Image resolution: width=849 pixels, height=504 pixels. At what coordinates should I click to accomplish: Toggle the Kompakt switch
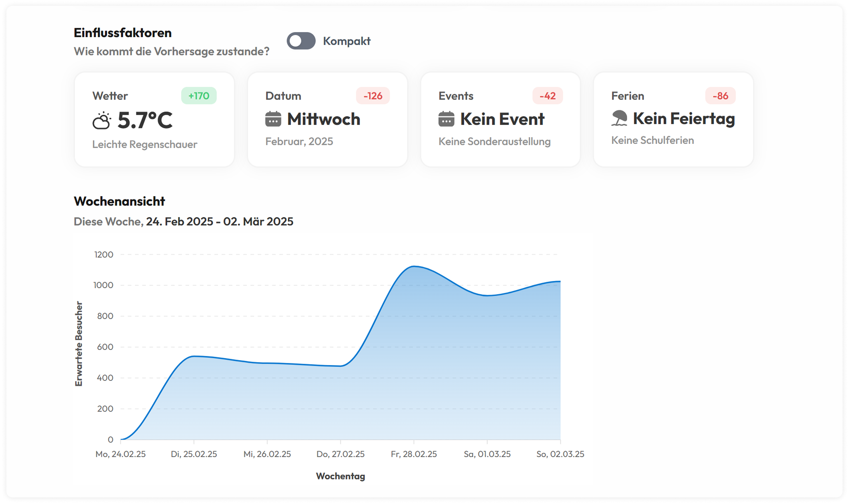pyautogui.click(x=301, y=41)
